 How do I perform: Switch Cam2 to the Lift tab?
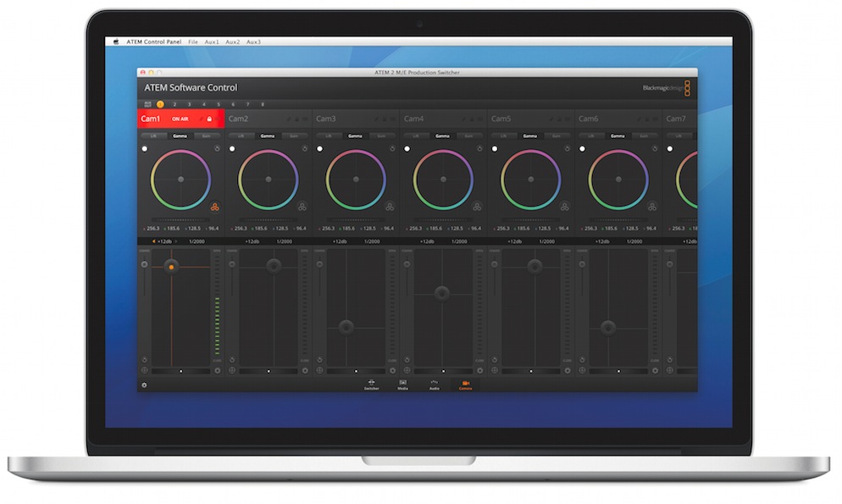pyautogui.click(x=240, y=136)
